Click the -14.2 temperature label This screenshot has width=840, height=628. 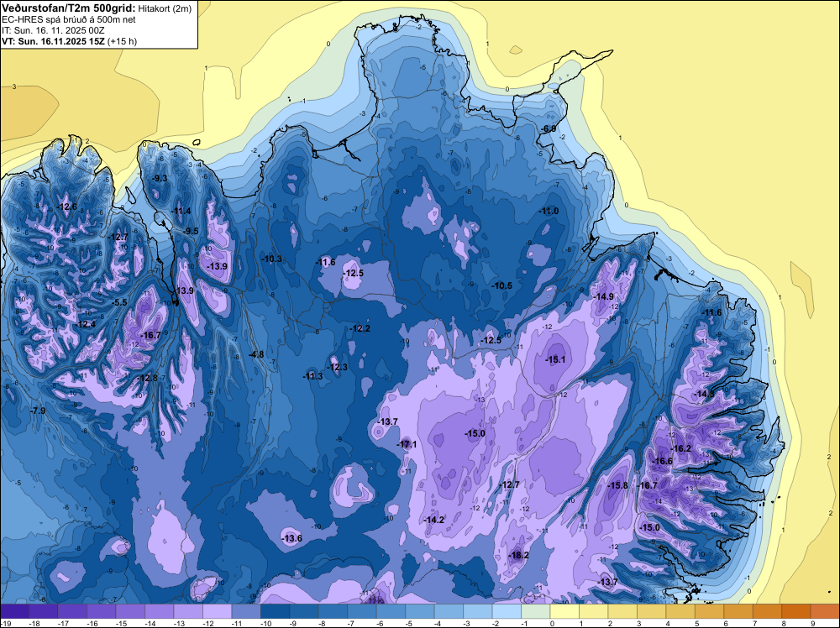(433, 520)
